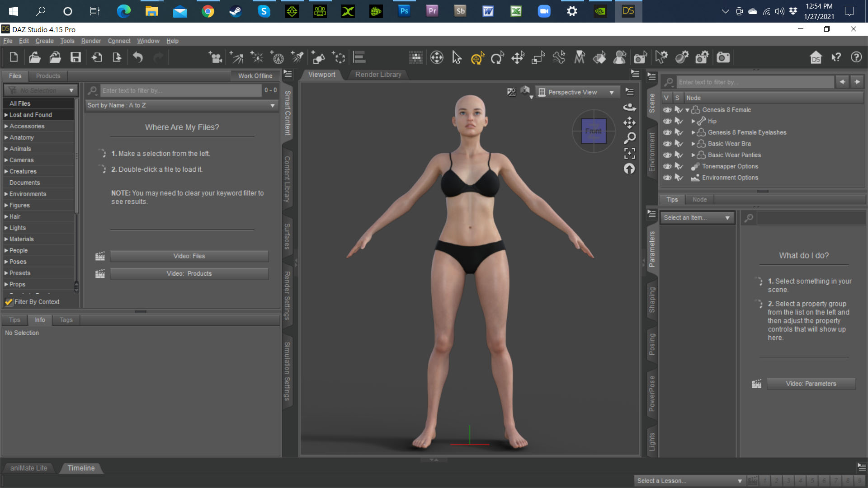Image resolution: width=868 pixels, height=488 pixels.
Task: Click the What's This help pointer icon
Action: click(x=836, y=57)
